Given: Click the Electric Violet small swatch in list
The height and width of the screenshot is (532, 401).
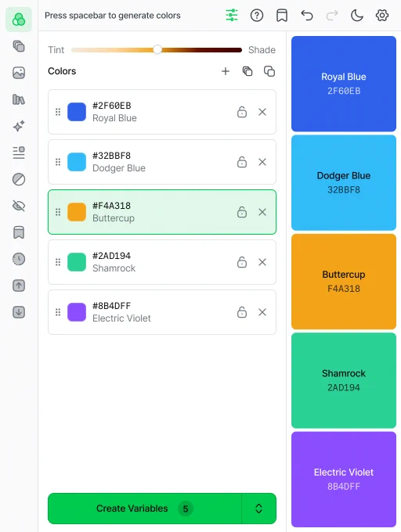Looking at the screenshot, I should pos(77,312).
